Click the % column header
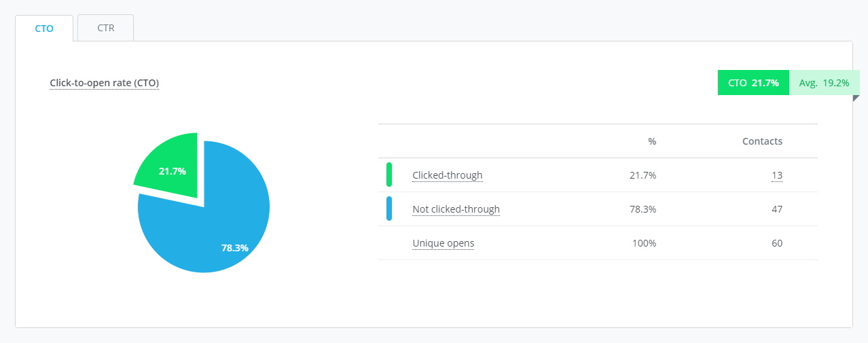Viewport: 868px width, 343px height. (652, 141)
